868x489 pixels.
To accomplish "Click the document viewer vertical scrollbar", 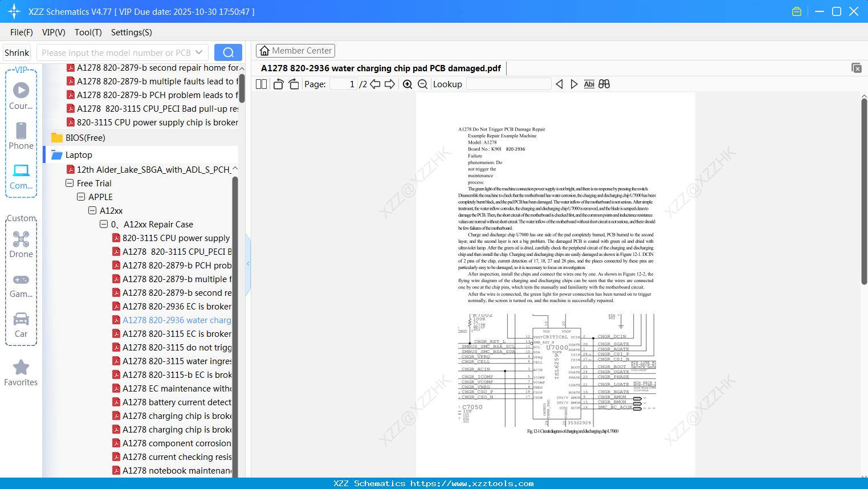I will point(864,191).
